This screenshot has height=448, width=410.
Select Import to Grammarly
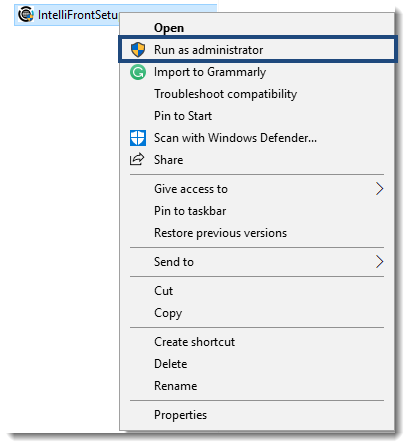click(x=257, y=72)
